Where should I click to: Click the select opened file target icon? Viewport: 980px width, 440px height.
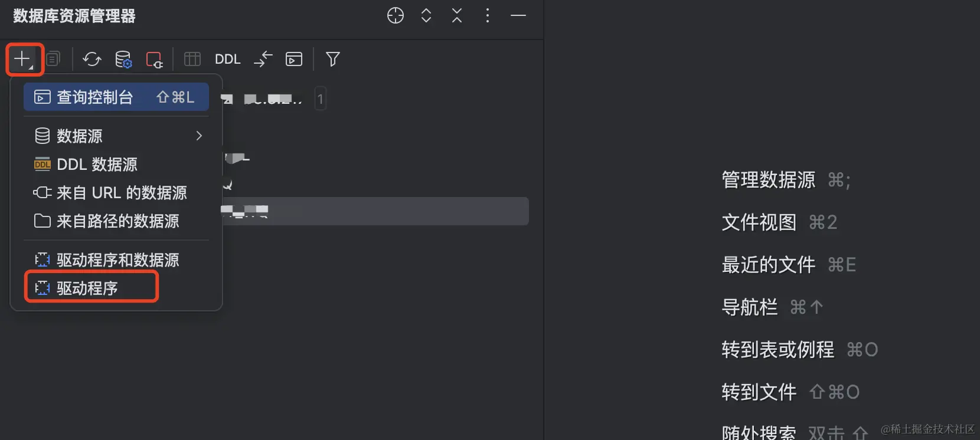click(396, 15)
